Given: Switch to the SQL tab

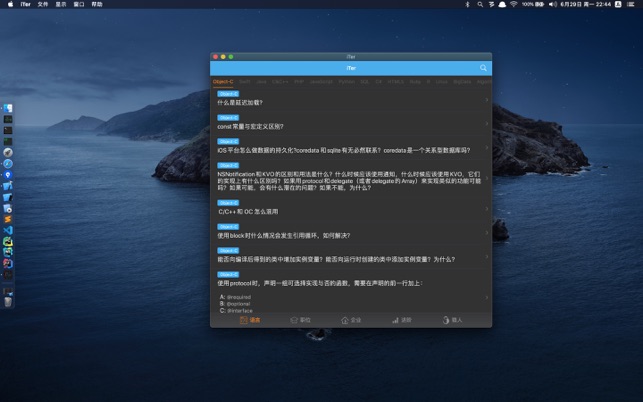Looking at the screenshot, I should pyautogui.click(x=365, y=82).
